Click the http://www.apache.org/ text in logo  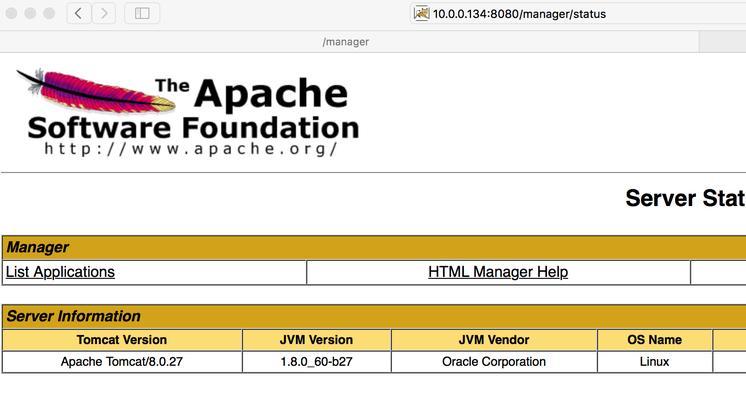191,149
